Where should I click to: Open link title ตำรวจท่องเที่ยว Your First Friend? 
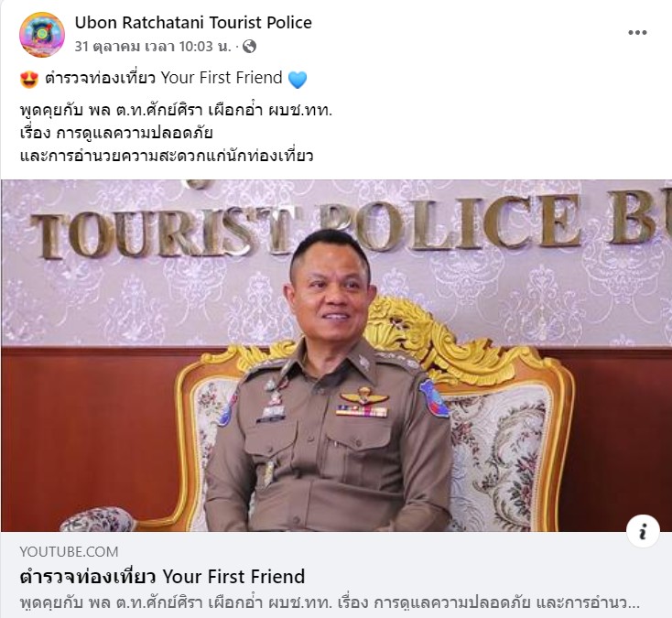[162, 577]
